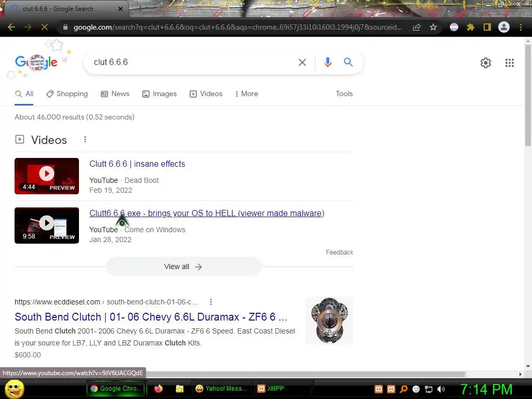Click the Feedback link under videos
Image resolution: width=532 pixels, height=399 pixels.
pos(339,252)
